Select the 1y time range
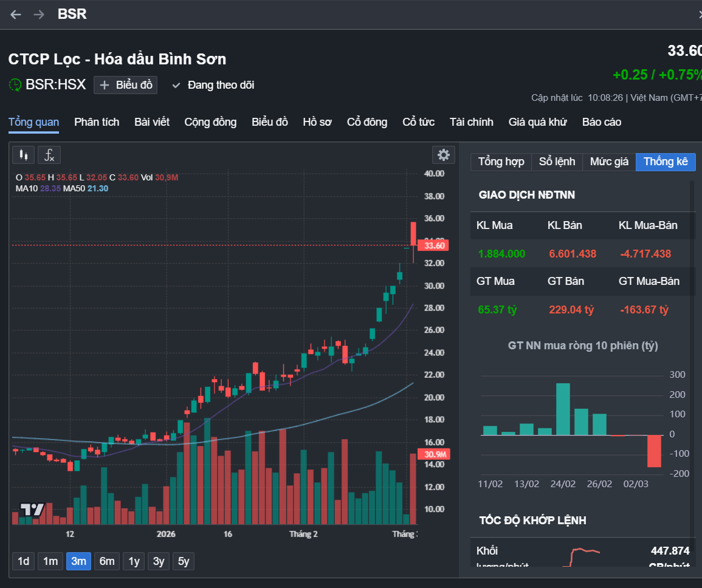 (x=133, y=561)
